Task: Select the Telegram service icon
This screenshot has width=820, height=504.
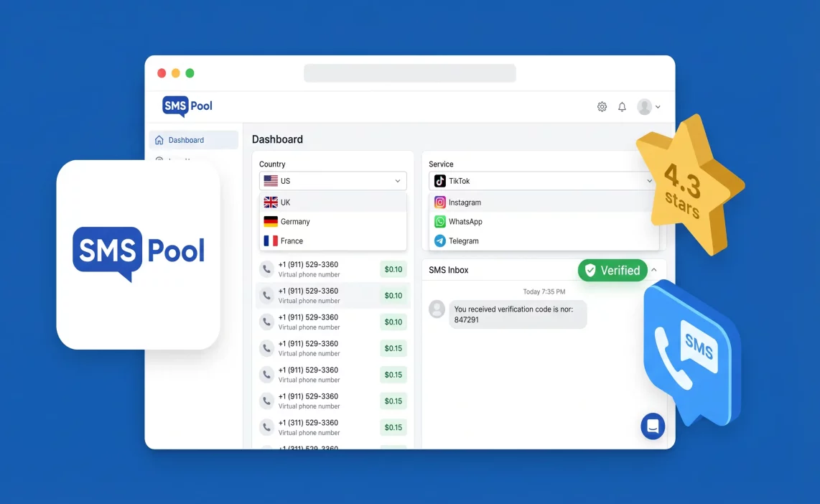Action: (x=439, y=241)
